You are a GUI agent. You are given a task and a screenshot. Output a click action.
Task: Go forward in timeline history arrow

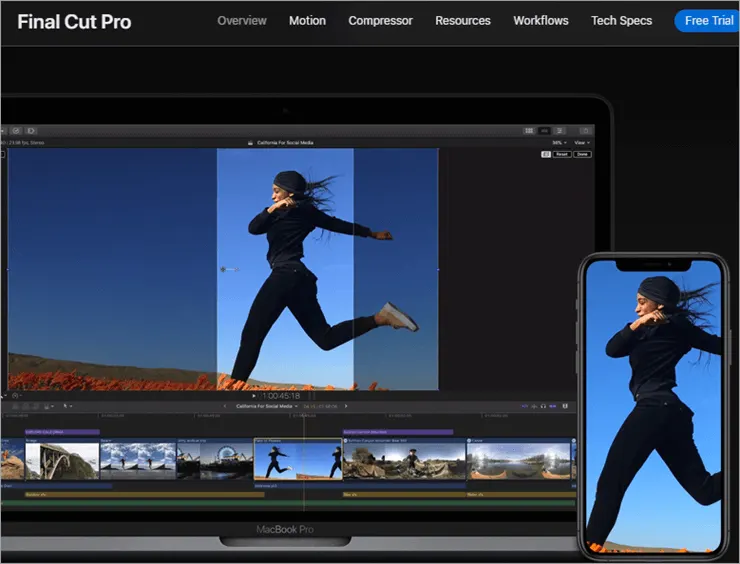(346, 406)
